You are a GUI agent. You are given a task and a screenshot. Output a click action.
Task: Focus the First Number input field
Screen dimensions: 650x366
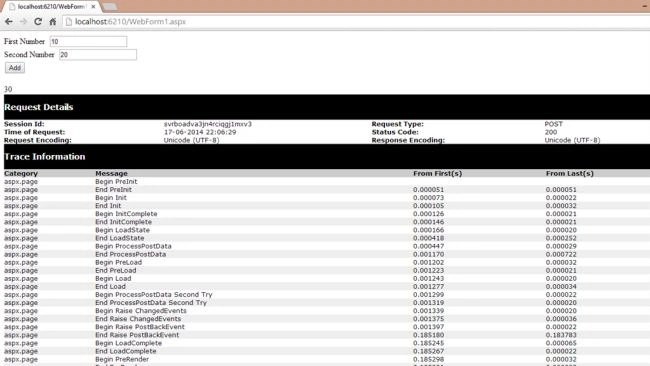tap(88, 41)
